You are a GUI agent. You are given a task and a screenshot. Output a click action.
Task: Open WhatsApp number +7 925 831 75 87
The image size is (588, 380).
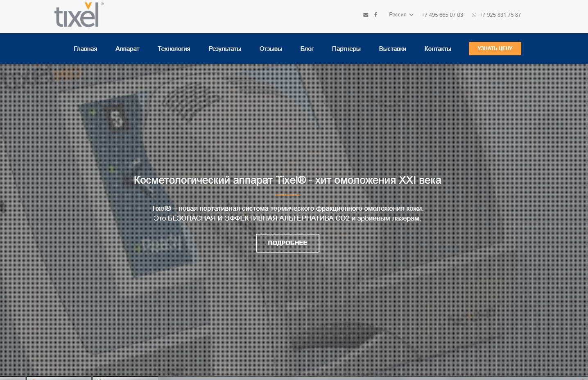[x=500, y=15]
